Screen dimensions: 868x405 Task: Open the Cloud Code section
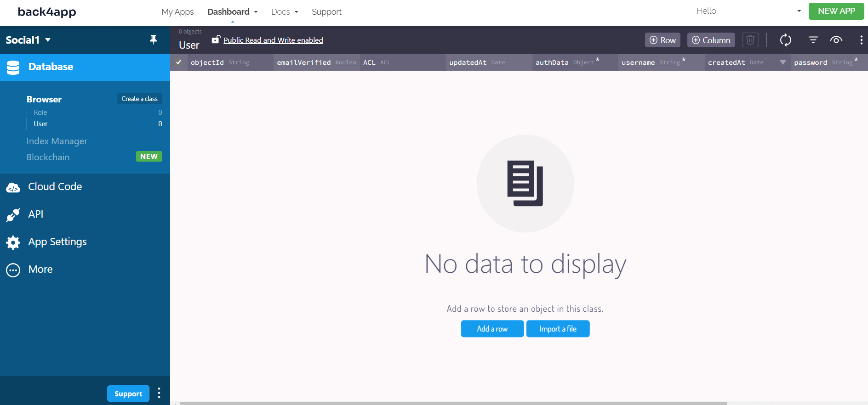[55, 187]
